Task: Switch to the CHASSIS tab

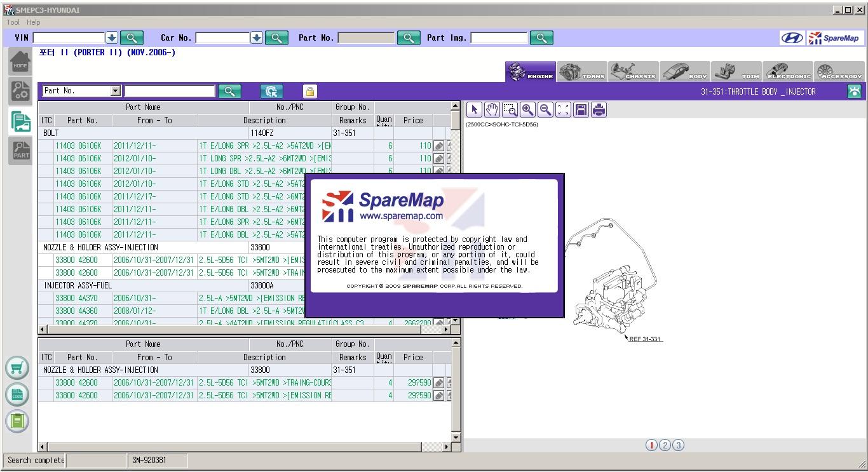Action: (634, 72)
